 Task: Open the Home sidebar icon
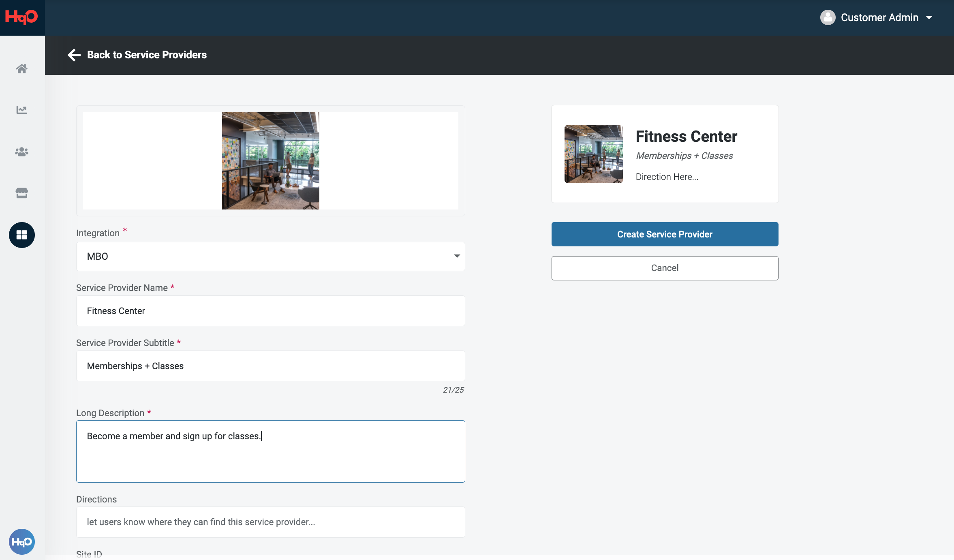(22, 68)
